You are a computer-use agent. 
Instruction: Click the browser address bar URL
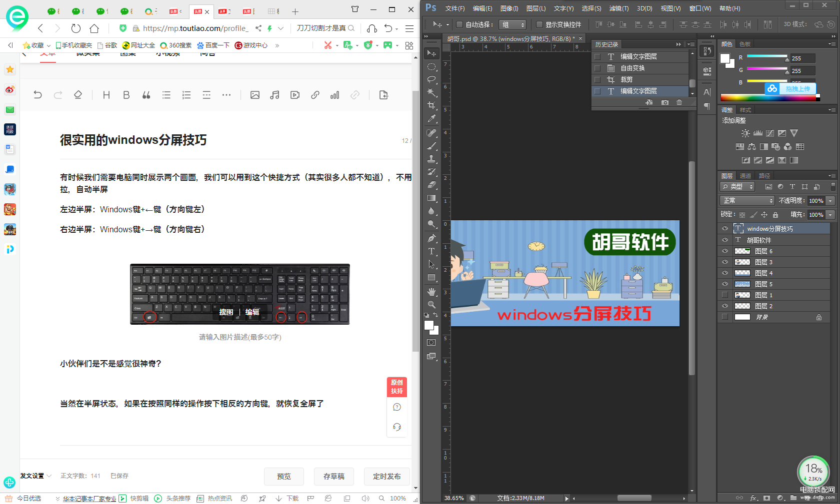pyautogui.click(x=195, y=28)
